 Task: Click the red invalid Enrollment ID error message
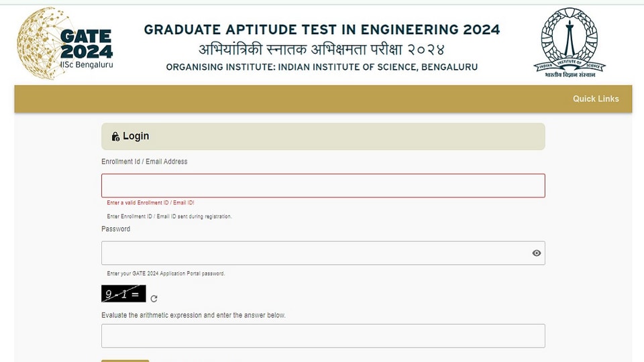tap(150, 202)
